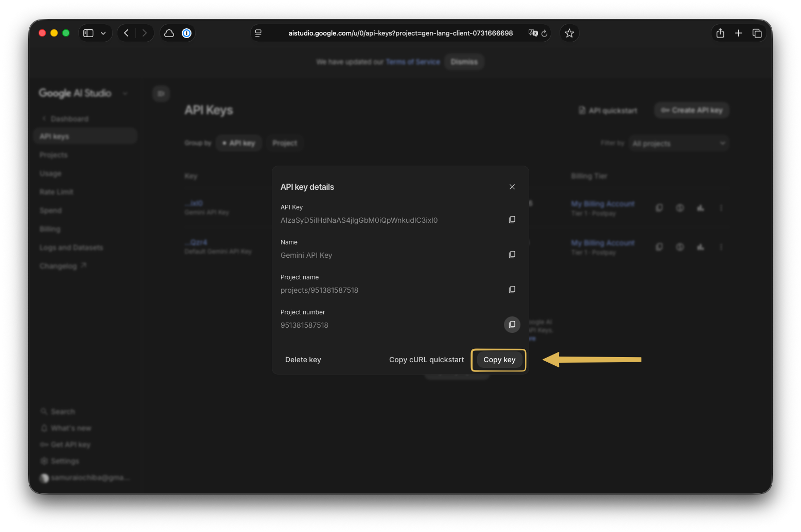Viewport: 801px width, 532px height.
Task: Open Logs and Datasets in sidebar
Action: click(71, 247)
